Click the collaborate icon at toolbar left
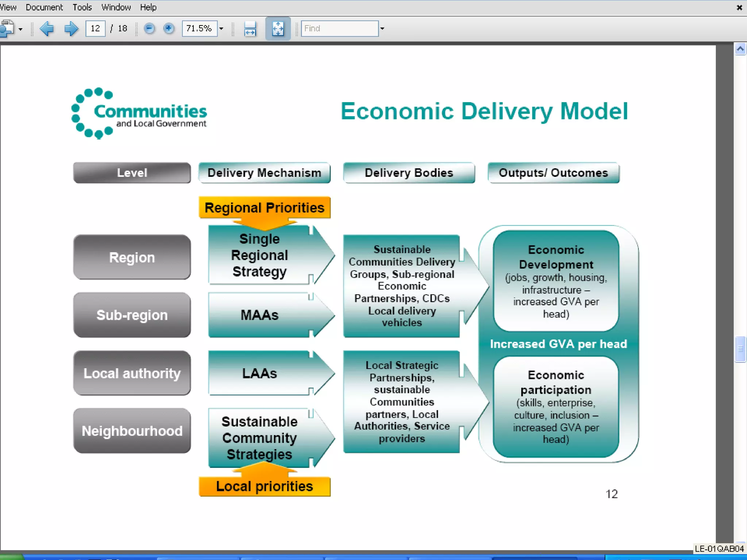Viewport: 747px width, 560px height. [7, 28]
